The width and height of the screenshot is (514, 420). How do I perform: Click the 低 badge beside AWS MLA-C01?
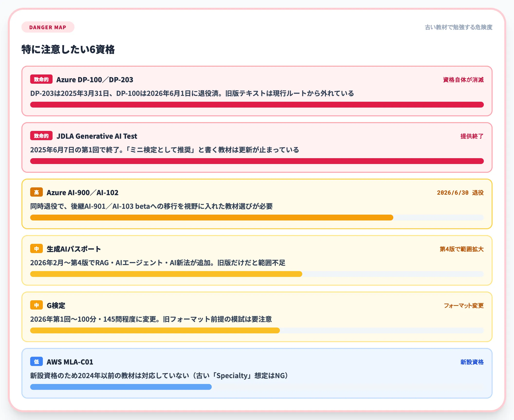click(37, 362)
